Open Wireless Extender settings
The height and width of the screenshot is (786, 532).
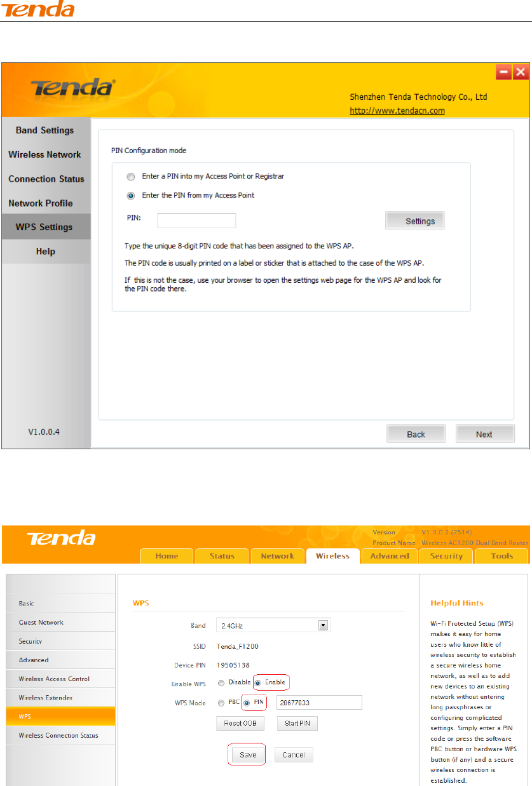[x=60, y=698]
